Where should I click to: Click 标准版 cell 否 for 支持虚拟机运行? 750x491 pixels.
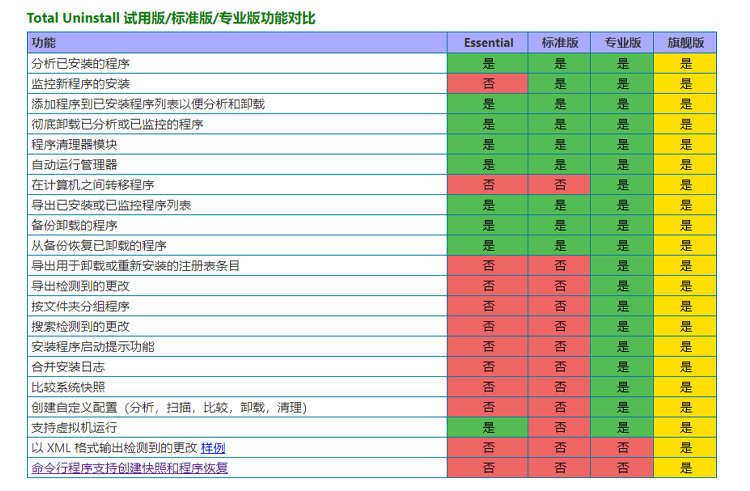[x=560, y=427]
